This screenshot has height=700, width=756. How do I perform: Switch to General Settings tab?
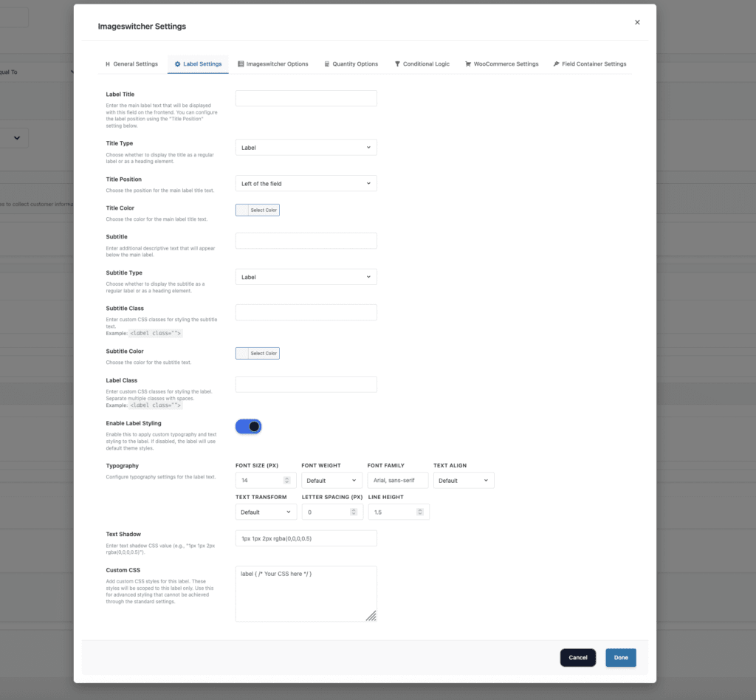(131, 64)
